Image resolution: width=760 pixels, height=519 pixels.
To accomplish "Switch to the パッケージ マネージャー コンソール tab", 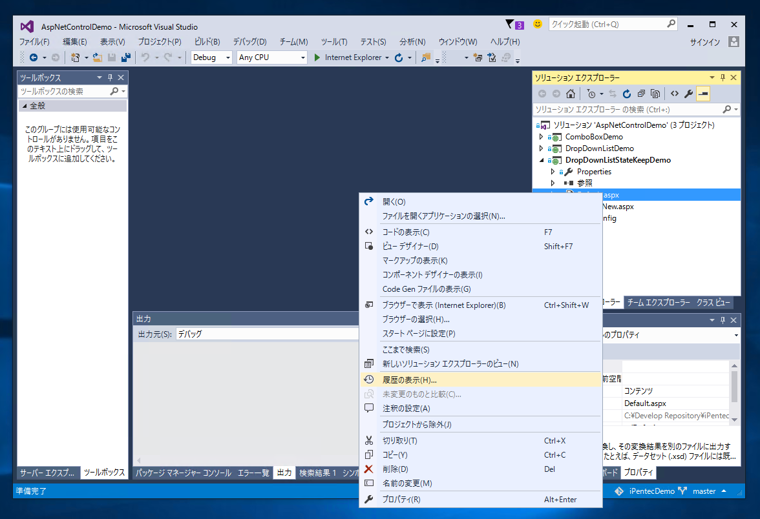I will (x=183, y=472).
